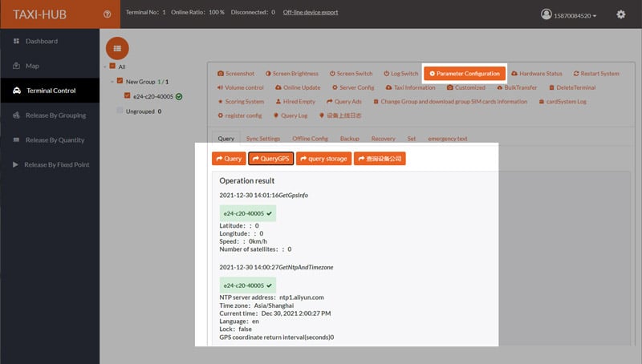
Task: Open Taxi Information option
Action: pyautogui.click(x=411, y=87)
